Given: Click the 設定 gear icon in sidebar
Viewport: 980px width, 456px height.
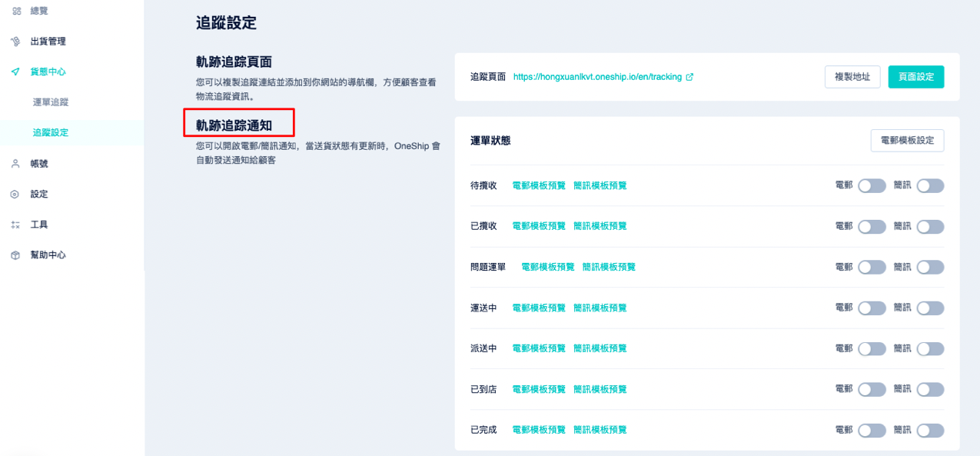Looking at the screenshot, I should [x=15, y=195].
